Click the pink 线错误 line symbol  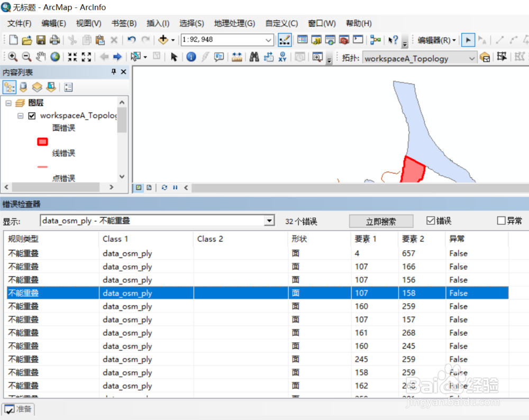point(42,167)
